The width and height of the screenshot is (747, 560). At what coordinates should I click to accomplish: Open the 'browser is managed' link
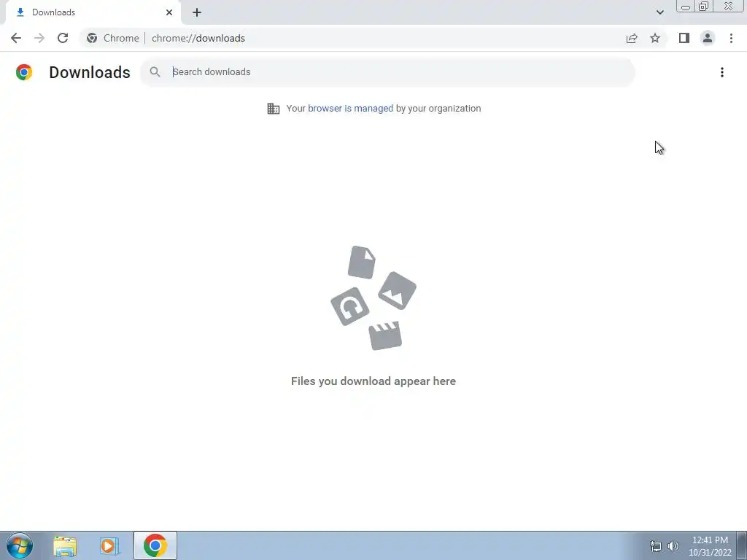pyautogui.click(x=351, y=109)
